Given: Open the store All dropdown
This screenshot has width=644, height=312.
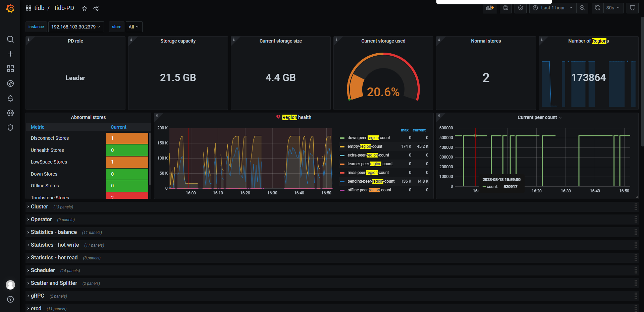Looking at the screenshot, I should click(133, 27).
